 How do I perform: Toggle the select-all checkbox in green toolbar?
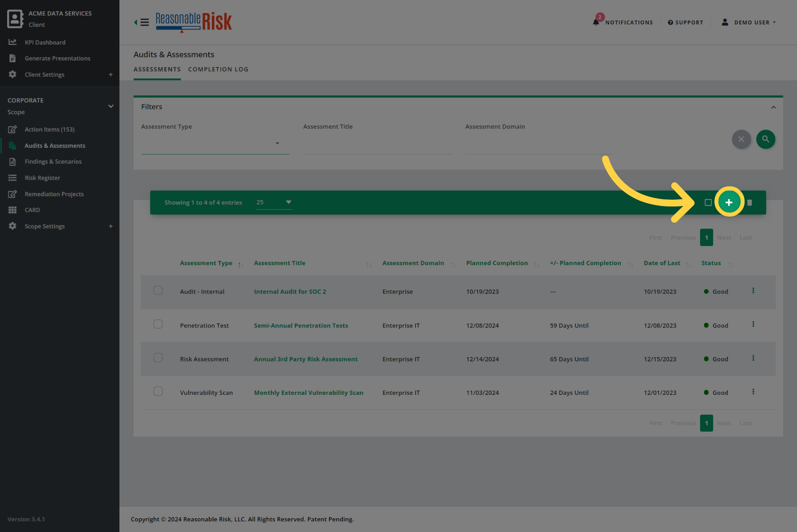[708, 203]
